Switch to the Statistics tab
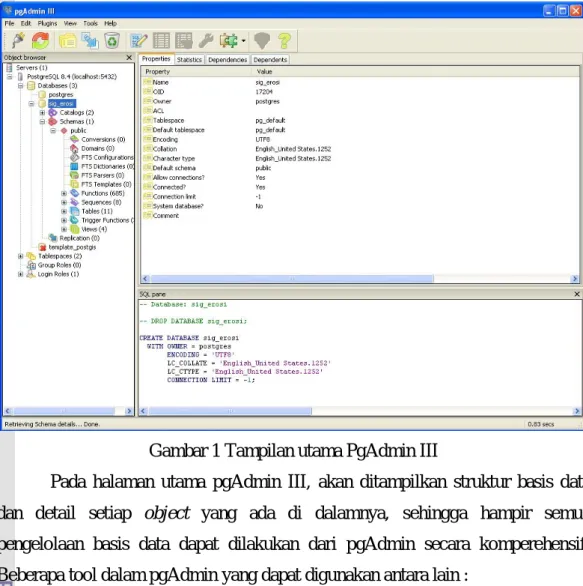The image size is (583, 586). pos(189,60)
